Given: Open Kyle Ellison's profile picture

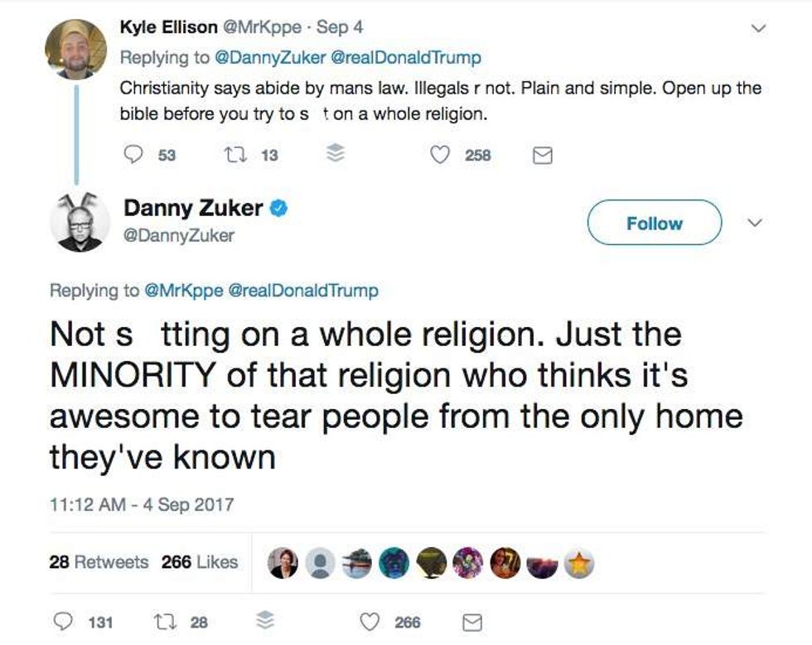Looking at the screenshot, I should (75, 49).
